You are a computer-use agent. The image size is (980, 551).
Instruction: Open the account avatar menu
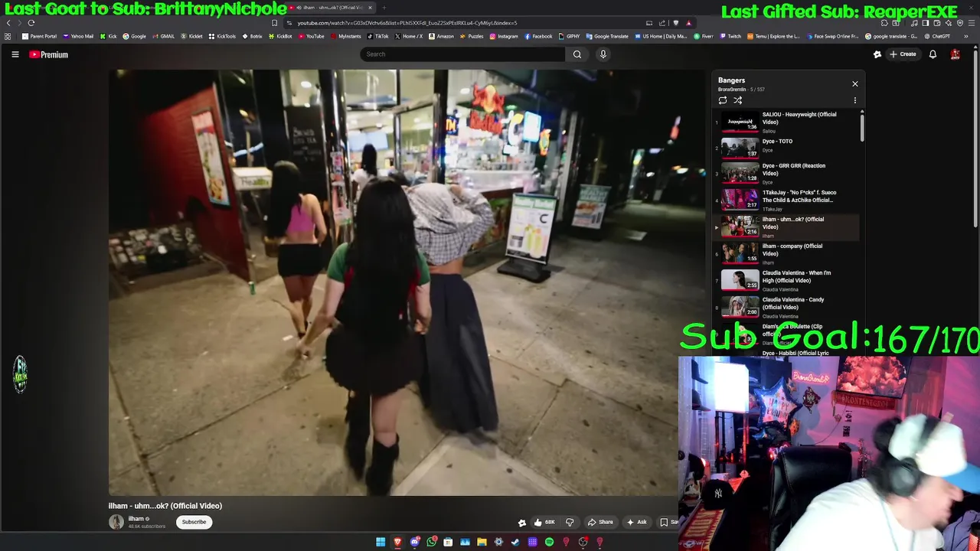[955, 54]
